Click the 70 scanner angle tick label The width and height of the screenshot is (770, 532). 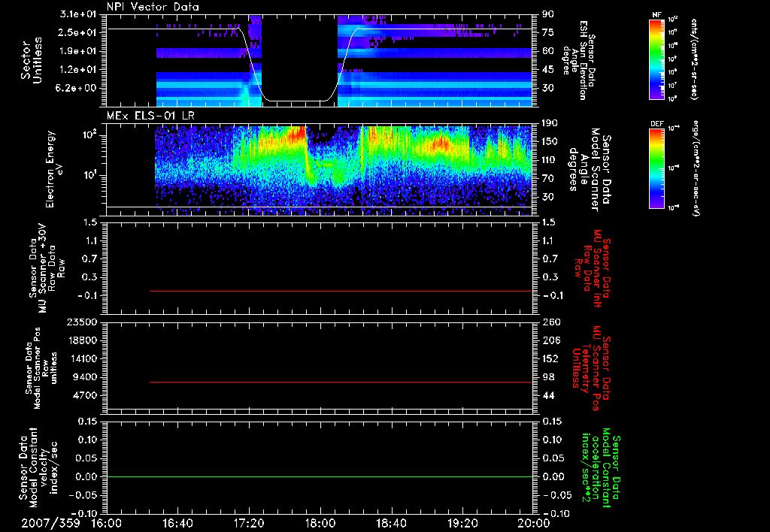[x=548, y=179]
